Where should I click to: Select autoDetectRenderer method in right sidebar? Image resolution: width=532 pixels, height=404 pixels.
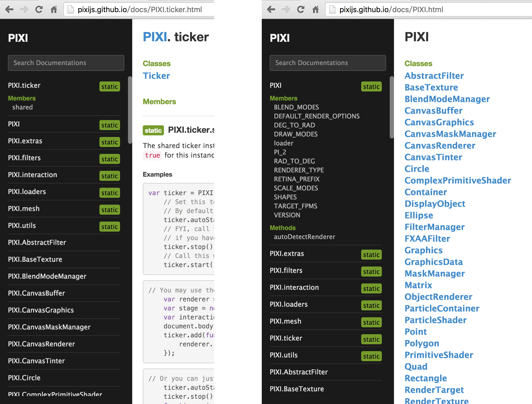click(x=305, y=237)
